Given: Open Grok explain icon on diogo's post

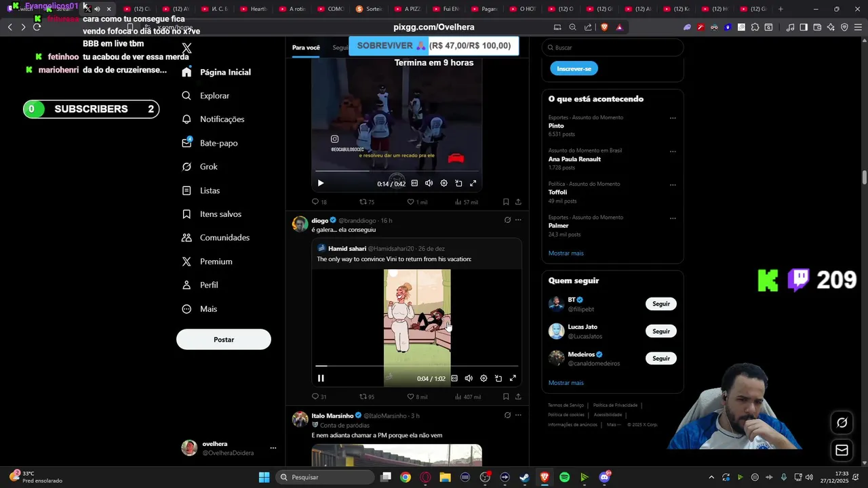Looking at the screenshot, I should (507, 220).
